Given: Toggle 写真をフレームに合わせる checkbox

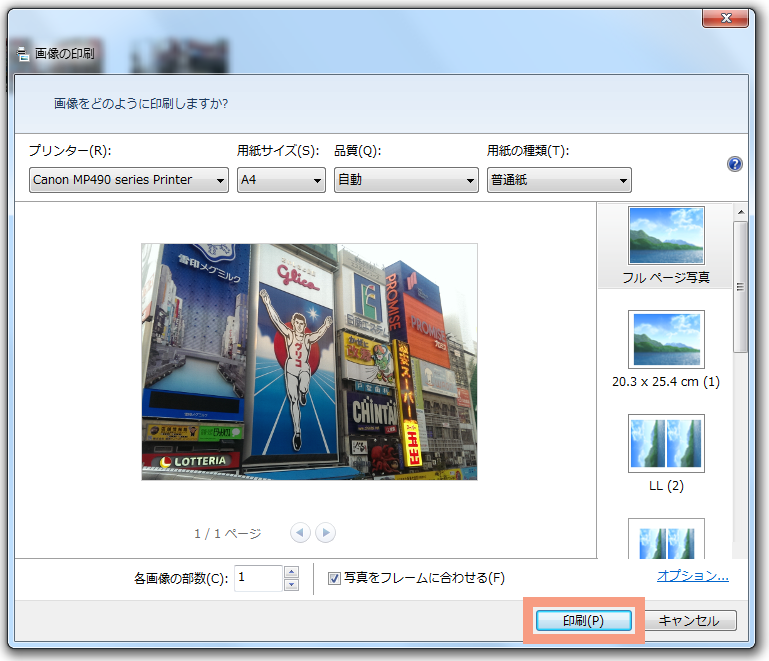Looking at the screenshot, I should [x=334, y=579].
